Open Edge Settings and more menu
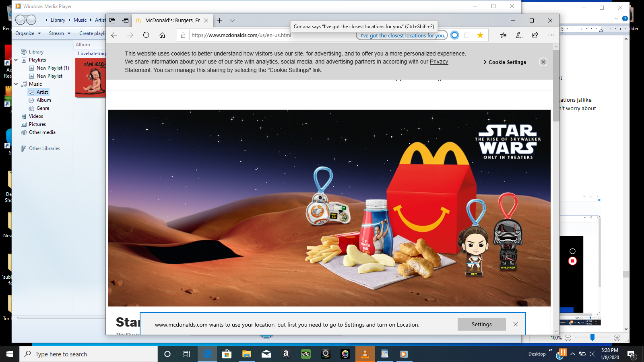The width and height of the screenshot is (644, 362). coord(551,35)
